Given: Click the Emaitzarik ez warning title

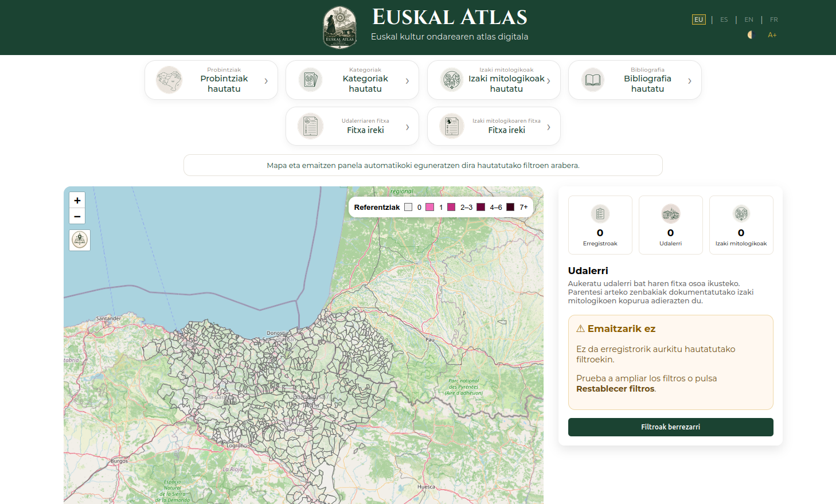Looking at the screenshot, I should tap(622, 329).
